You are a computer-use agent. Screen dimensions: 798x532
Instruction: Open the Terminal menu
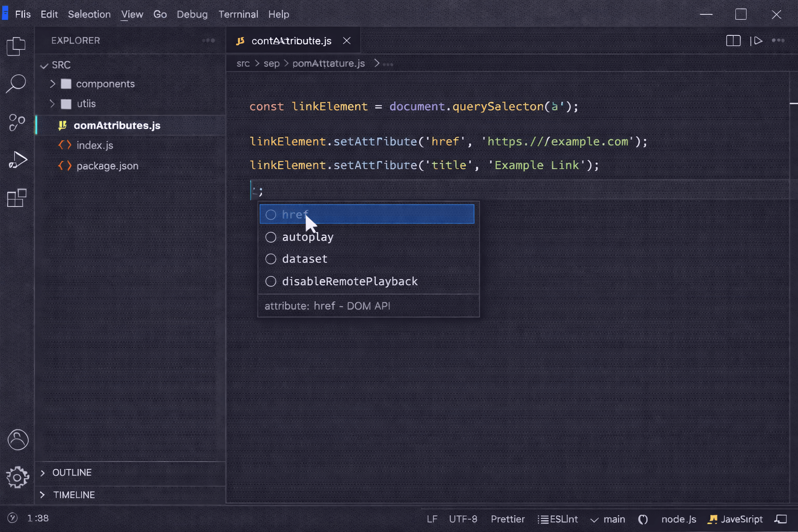coord(238,14)
